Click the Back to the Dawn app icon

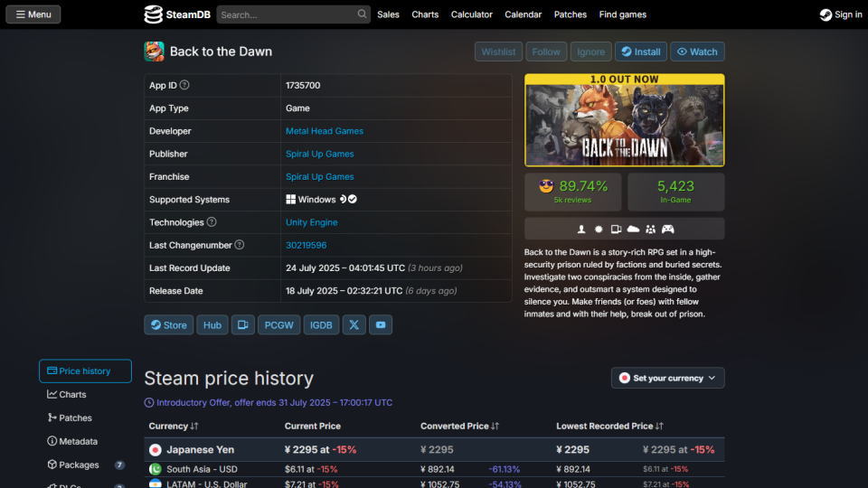tap(154, 52)
